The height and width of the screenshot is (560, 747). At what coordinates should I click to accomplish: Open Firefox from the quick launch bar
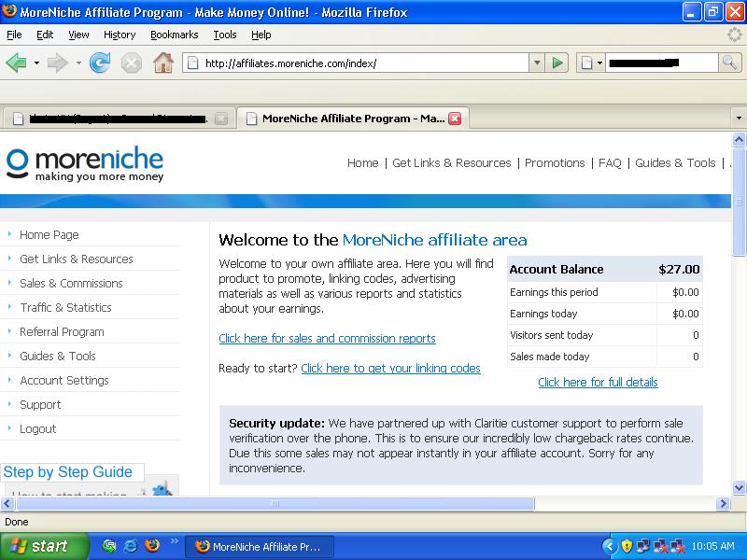[x=152, y=545]
